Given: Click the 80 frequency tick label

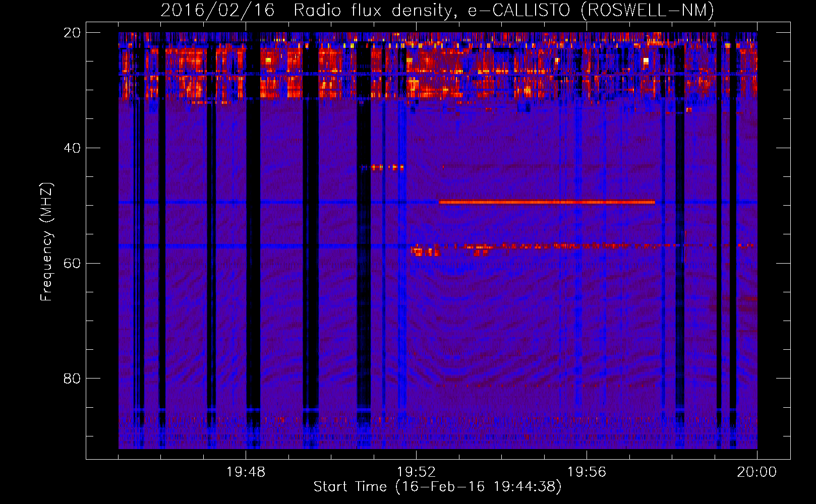Looking at the screenshot, I should click(x=72, y=379).
